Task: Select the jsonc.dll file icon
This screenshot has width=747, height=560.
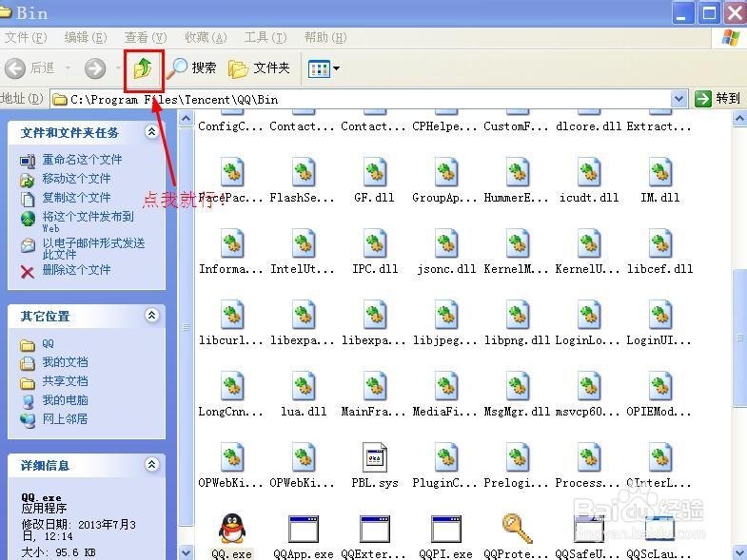Action: (x=446, y=243)
